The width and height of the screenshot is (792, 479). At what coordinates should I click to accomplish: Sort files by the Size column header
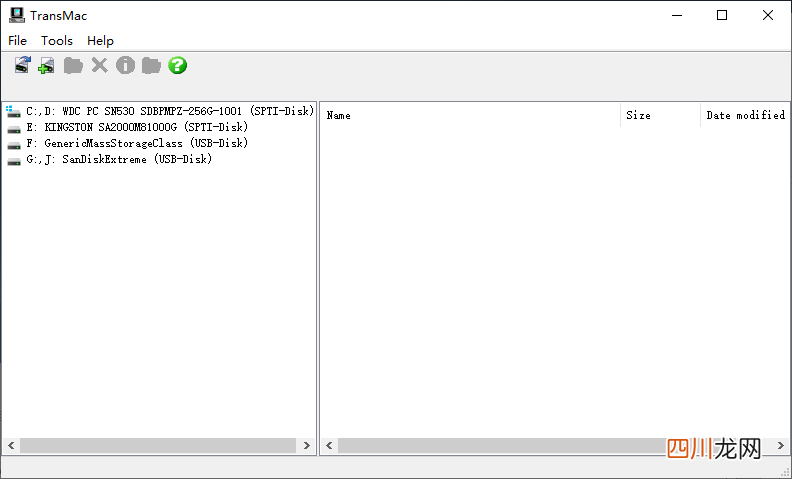click(660, 115)
